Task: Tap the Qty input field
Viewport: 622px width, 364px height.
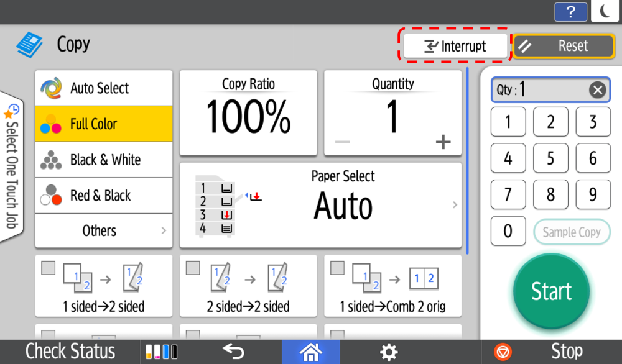Action: click(538, 91)
